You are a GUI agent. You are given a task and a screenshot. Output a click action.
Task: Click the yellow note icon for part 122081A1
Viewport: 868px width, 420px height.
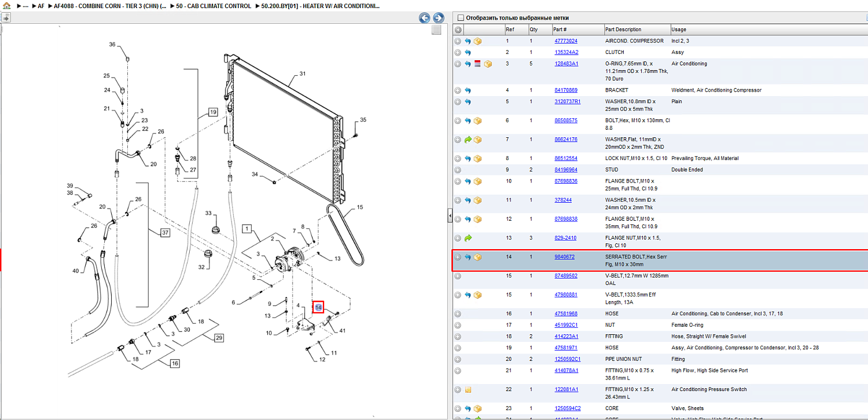pos(468,390)
